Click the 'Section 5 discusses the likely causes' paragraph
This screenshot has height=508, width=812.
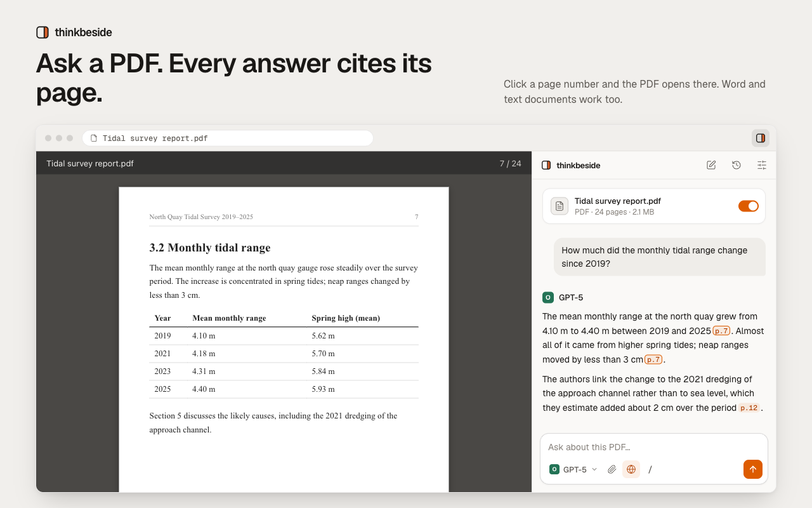coord(273,423)
